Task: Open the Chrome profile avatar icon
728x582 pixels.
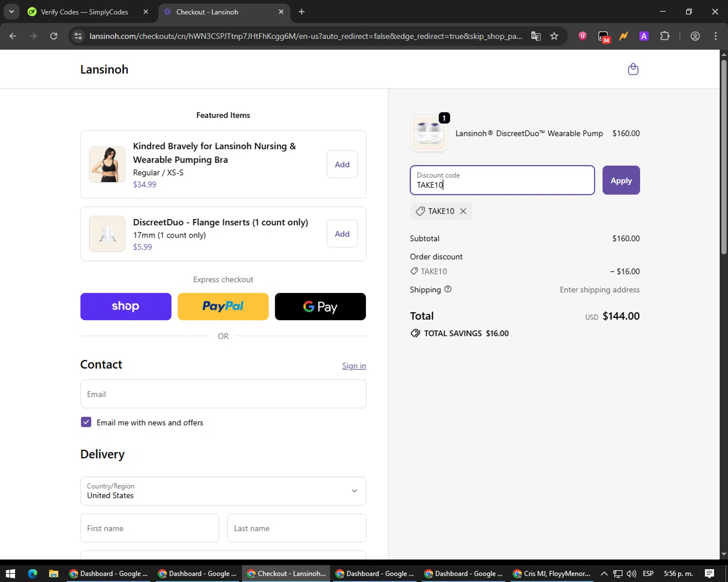Action: [x=695, y=36]
